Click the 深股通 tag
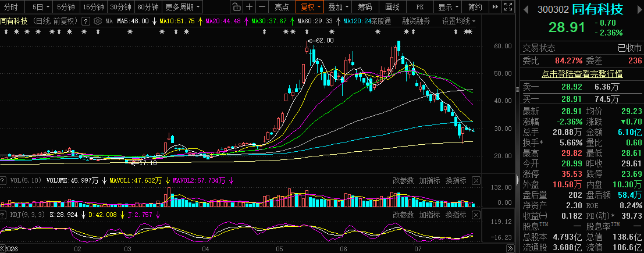Screen dimensions: 644x253 (381, 22)
